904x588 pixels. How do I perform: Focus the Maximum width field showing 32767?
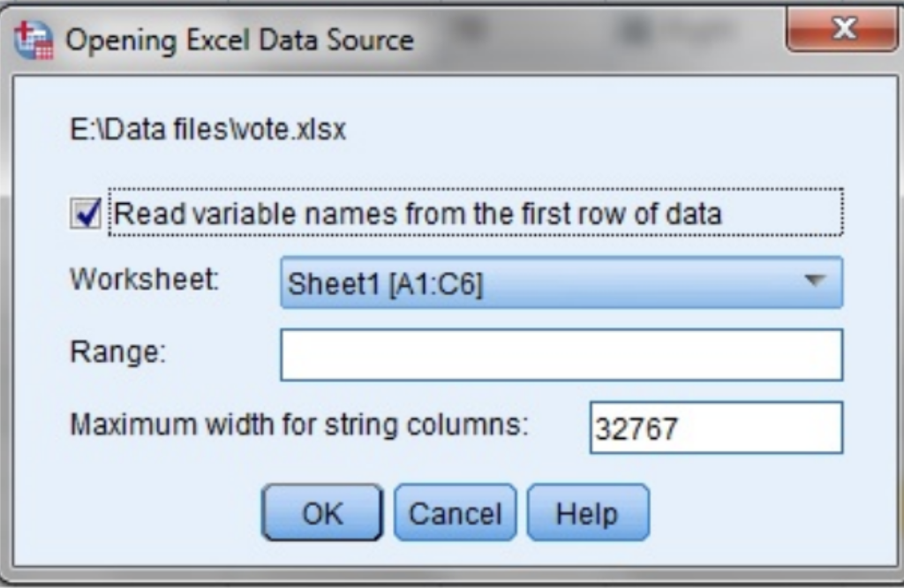click(715, 428)
